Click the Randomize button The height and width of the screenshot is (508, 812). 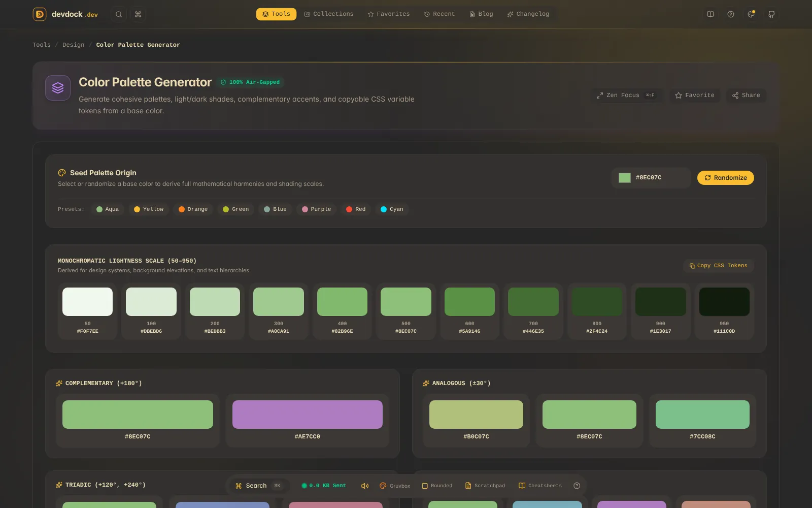tap(726, 178)
